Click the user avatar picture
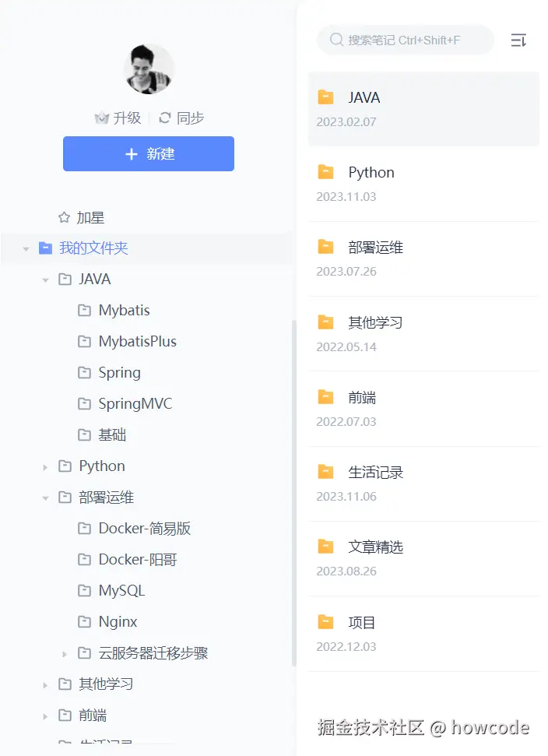 pyautogui.click(x=149, y=69)
